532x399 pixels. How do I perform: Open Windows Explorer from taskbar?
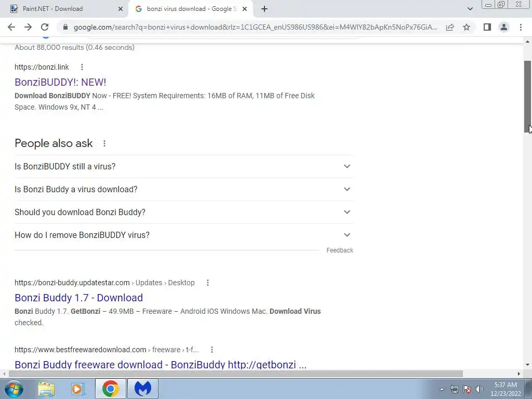click(x=46, y=389)
